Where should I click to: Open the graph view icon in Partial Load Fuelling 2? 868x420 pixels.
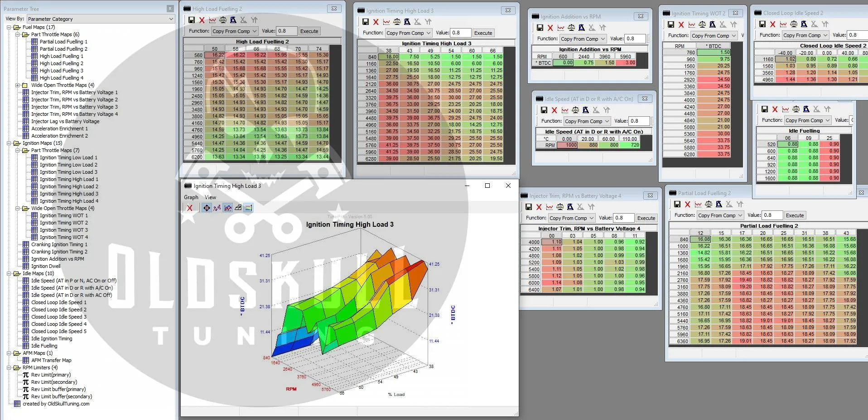pos(698,204)
